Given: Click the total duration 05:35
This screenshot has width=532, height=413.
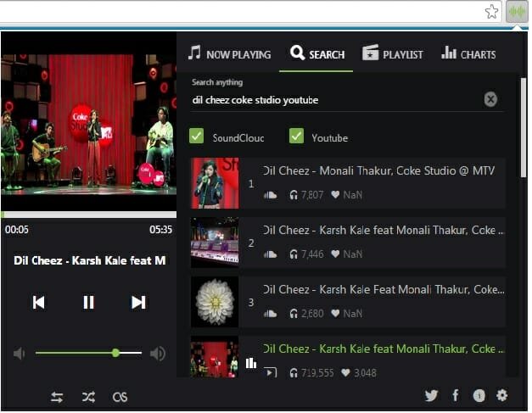Looking at the screenshot, I should pos(161,230).
